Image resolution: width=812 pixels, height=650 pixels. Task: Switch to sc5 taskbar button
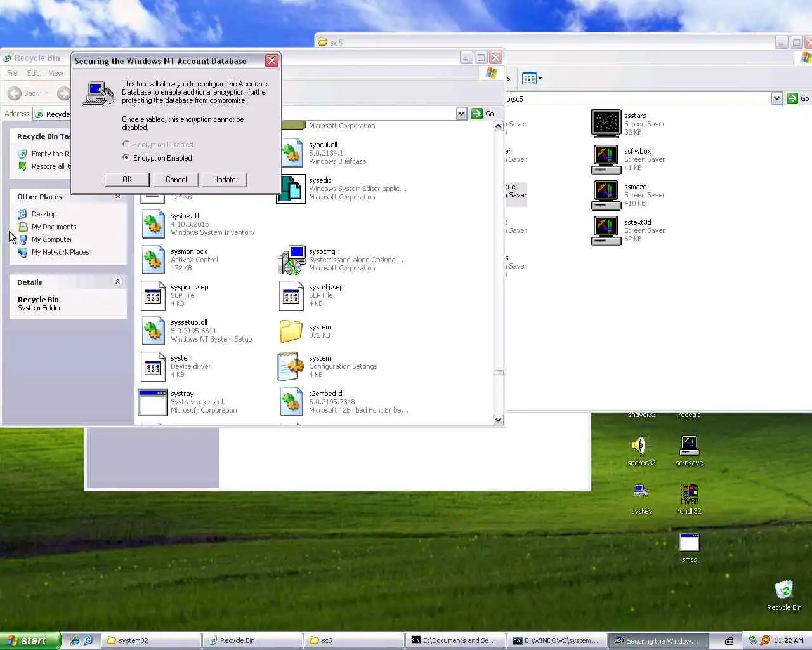coord(354,640)
